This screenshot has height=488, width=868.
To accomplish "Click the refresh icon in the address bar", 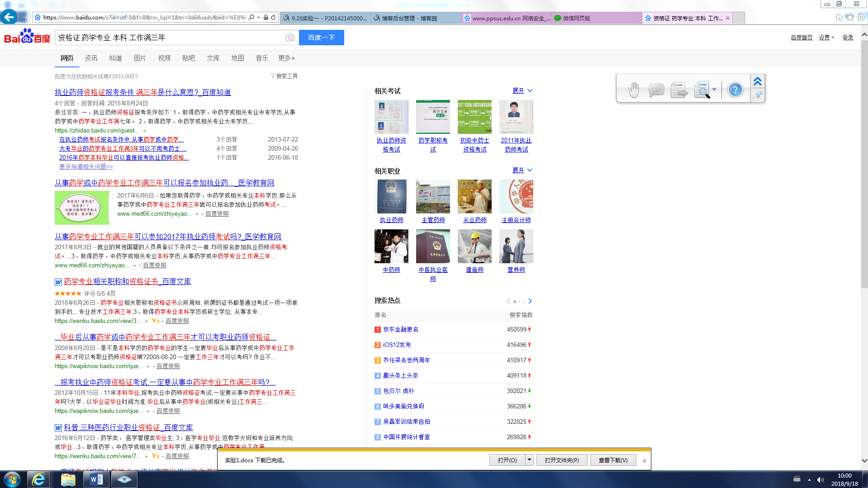I will pos(273,18).
